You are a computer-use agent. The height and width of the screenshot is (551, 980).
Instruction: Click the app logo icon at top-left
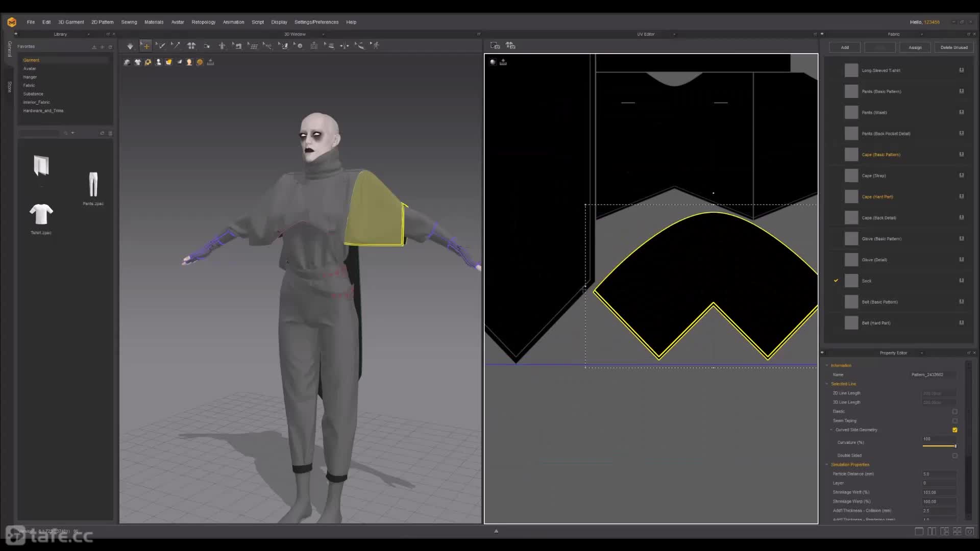(12, 22)
